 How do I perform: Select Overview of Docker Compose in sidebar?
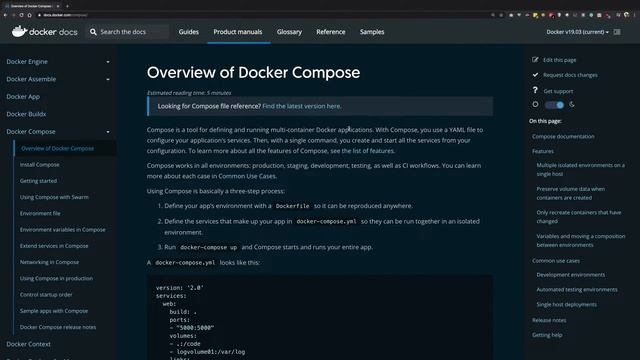58,149
